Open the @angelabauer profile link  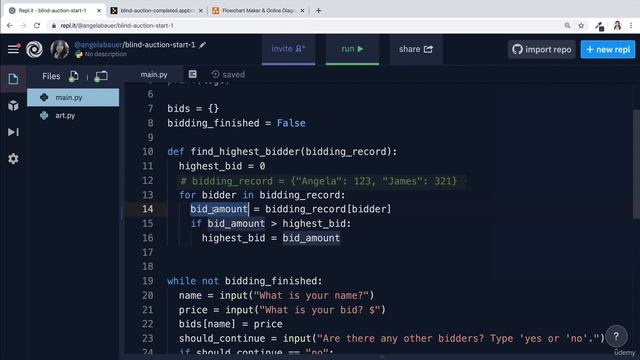tap(98, 45)
